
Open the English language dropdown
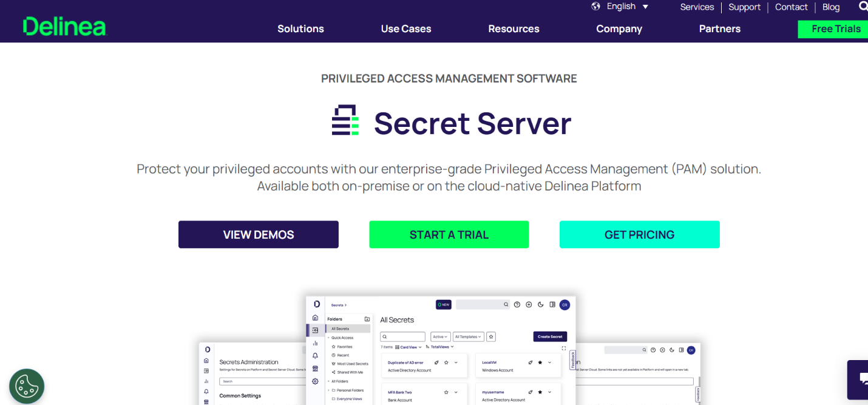628,6
